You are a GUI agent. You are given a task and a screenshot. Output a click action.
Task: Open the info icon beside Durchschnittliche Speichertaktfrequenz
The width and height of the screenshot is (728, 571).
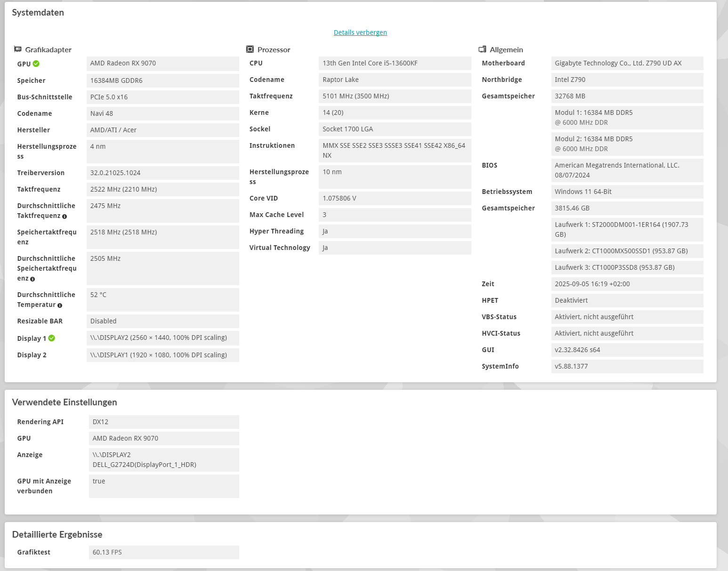(32, 279)
